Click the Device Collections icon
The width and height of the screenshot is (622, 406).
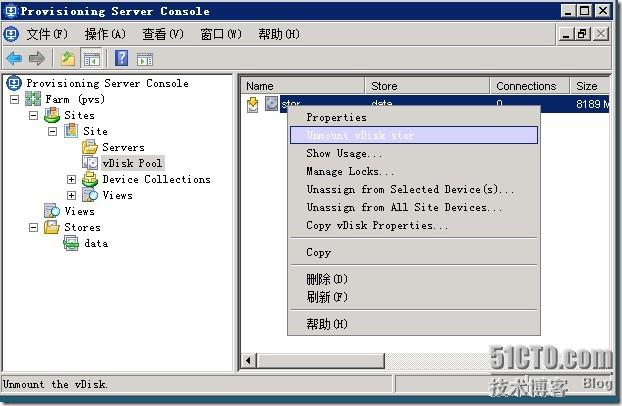pos(90,179)
